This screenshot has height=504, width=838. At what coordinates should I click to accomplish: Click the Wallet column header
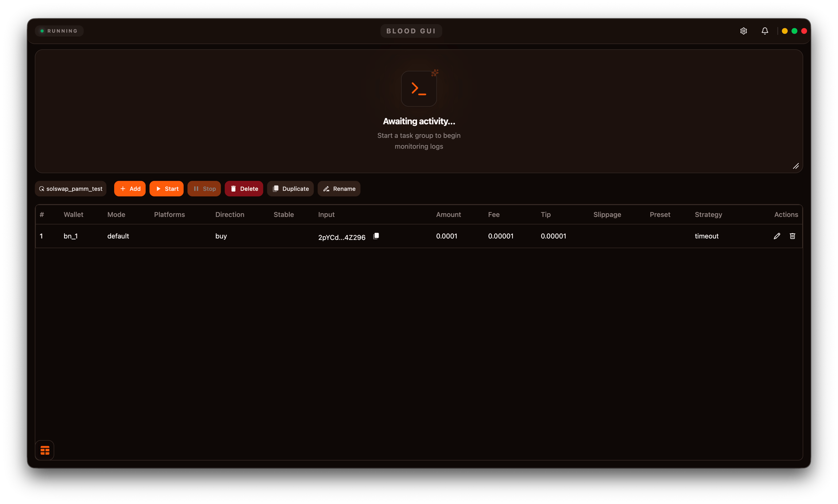73,215
